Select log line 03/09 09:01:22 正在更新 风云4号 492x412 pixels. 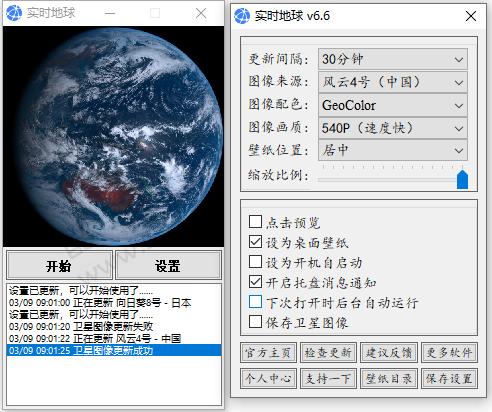click(114, 338)
